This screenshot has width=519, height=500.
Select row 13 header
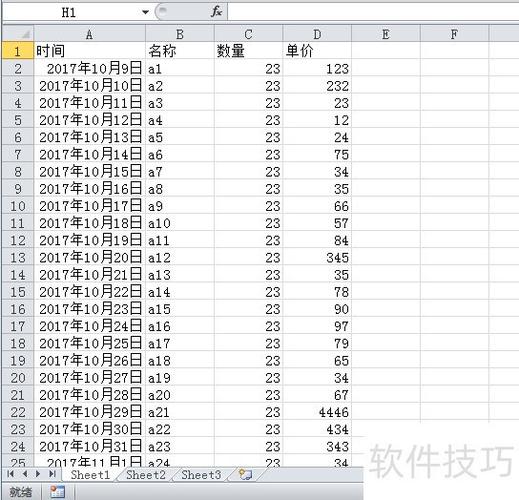18,257
